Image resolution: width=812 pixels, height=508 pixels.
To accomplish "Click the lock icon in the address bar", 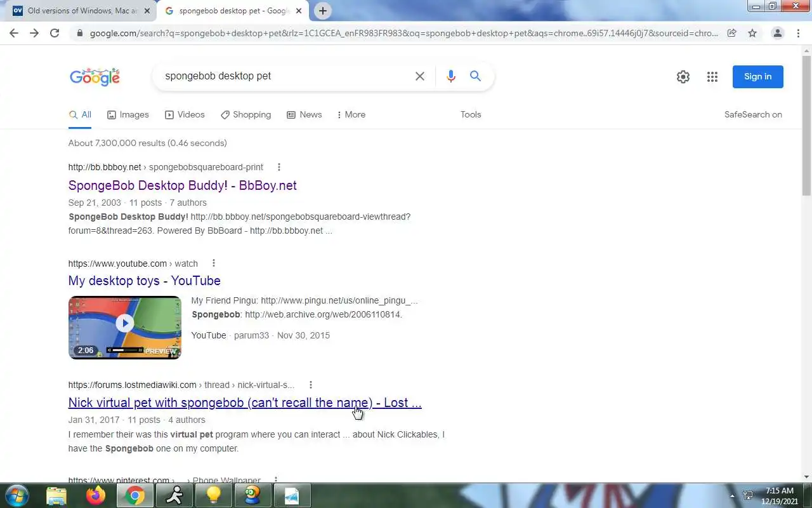I will [x=79, y=33].
